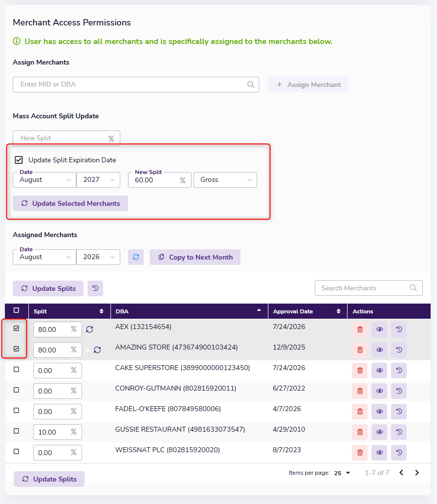Uncheck the AEX row checkbox
The width and height of the screenshot is (437, 504).
(17, 329)
